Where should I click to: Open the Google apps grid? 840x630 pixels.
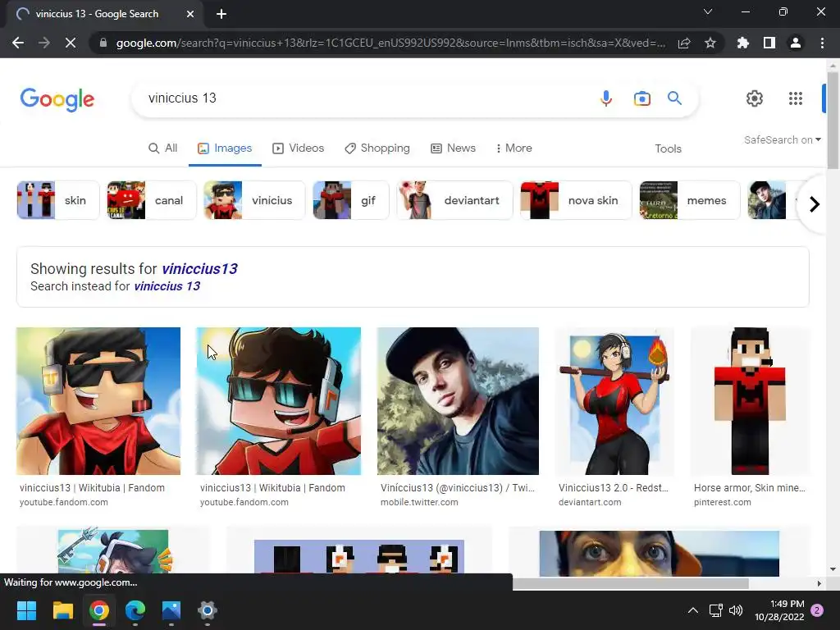pos(796,98)
